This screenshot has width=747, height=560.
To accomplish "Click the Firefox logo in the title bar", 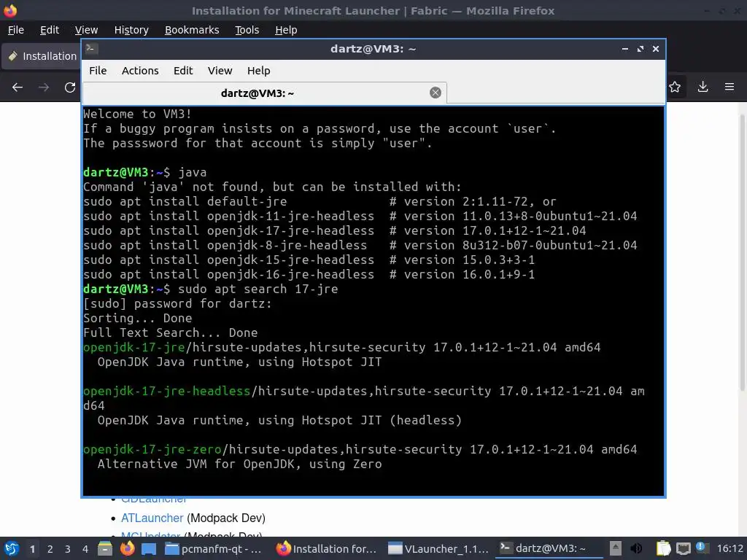I will point(10,10).
